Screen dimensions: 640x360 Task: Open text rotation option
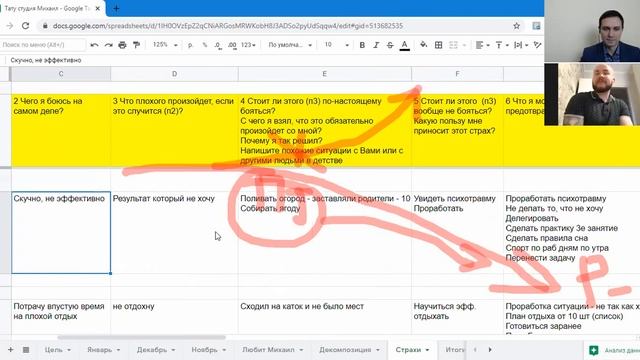[x=538, y=45]
